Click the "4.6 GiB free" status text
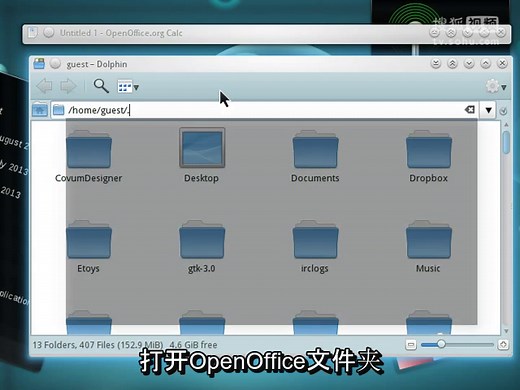The image size is (520, 390). pos(193,345)
